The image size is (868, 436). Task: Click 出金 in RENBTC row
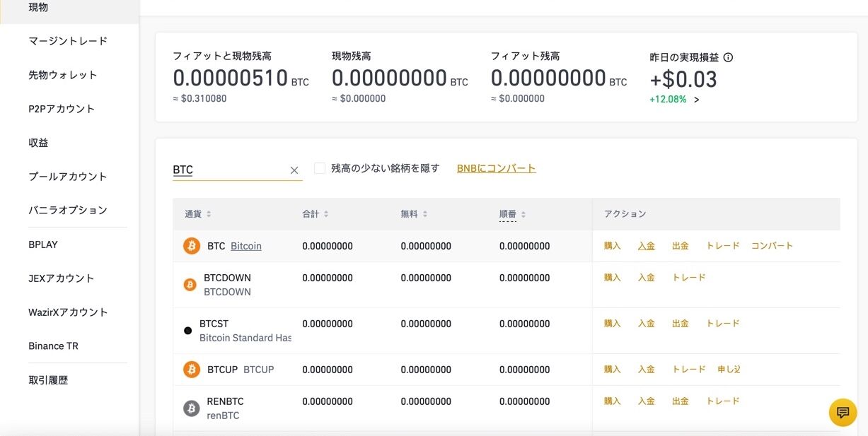point(681,401)
